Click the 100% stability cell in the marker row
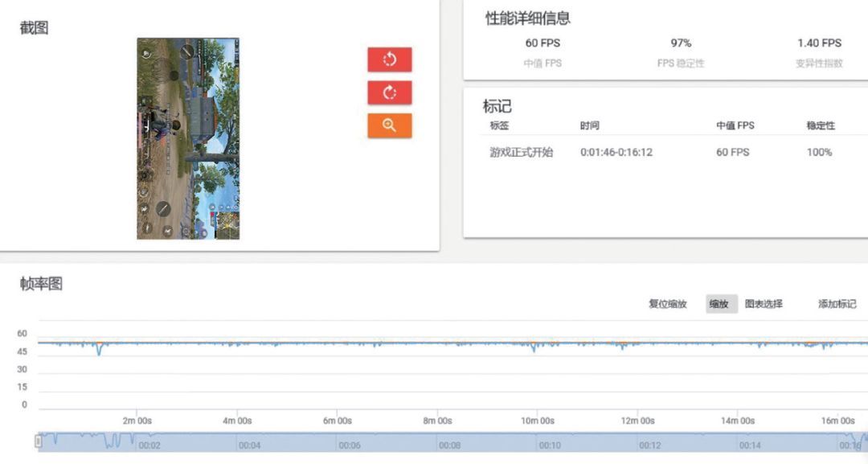 coord(819,152)
